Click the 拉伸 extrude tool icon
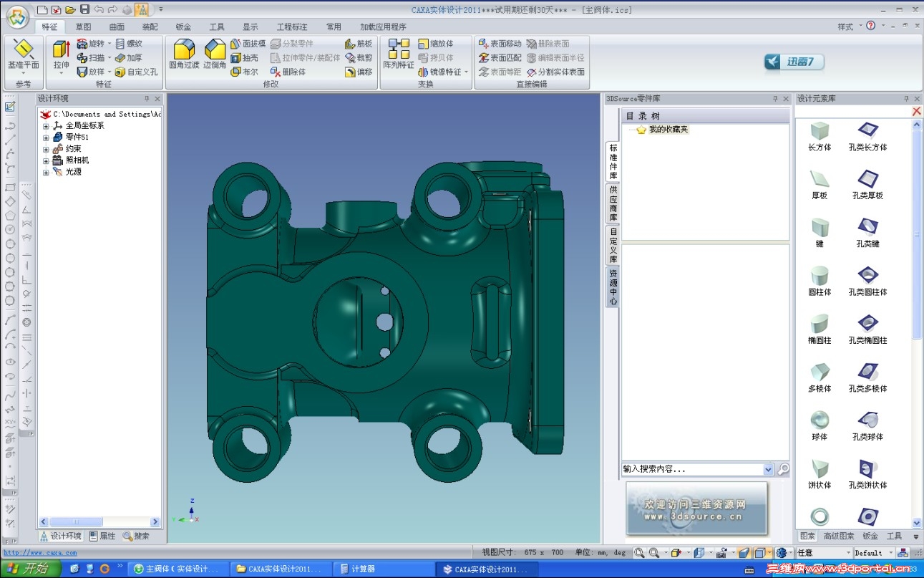The image size is (924, 578). pyautogui.click(x=62, y=49)
